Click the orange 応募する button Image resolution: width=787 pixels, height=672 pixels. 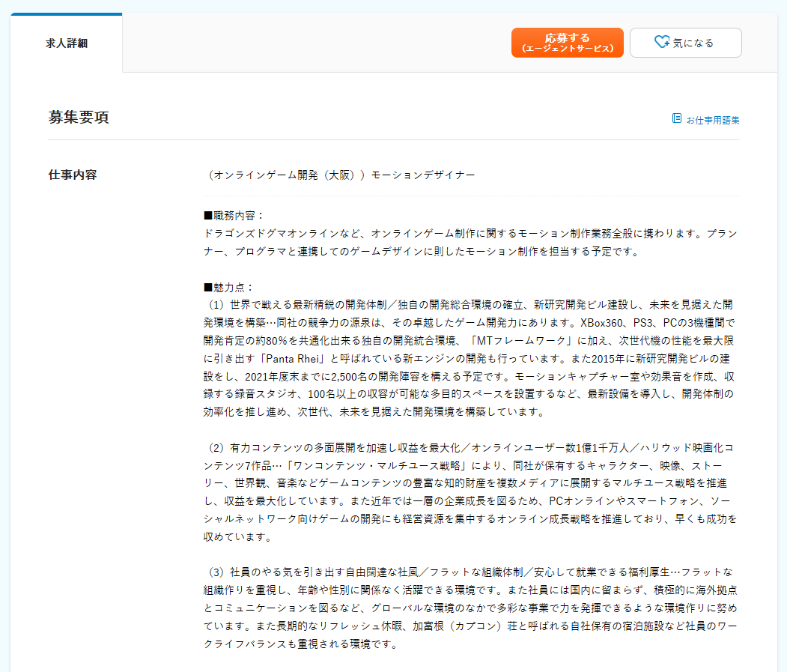click(x=567, y=43)
